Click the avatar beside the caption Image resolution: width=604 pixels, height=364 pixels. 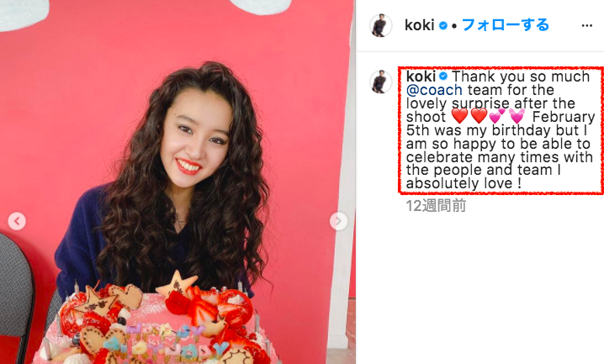[x=380, y=82]
